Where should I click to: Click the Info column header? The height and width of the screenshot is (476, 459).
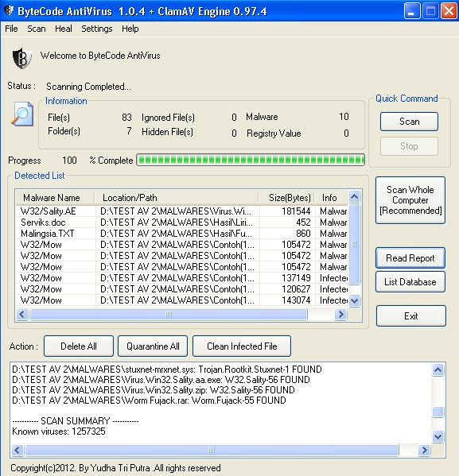point(331,198)
